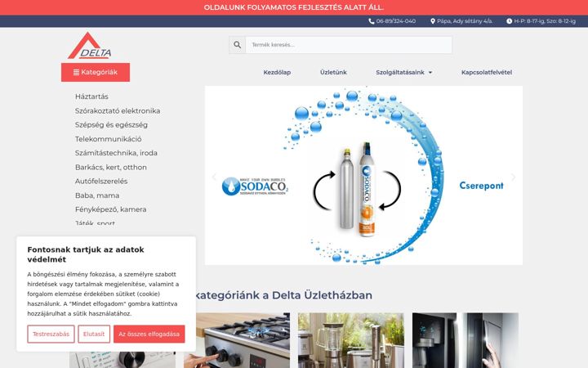Click the Cserepont text in banner
The width and height of the screenshot is (588, 368).
pos(482,186)
